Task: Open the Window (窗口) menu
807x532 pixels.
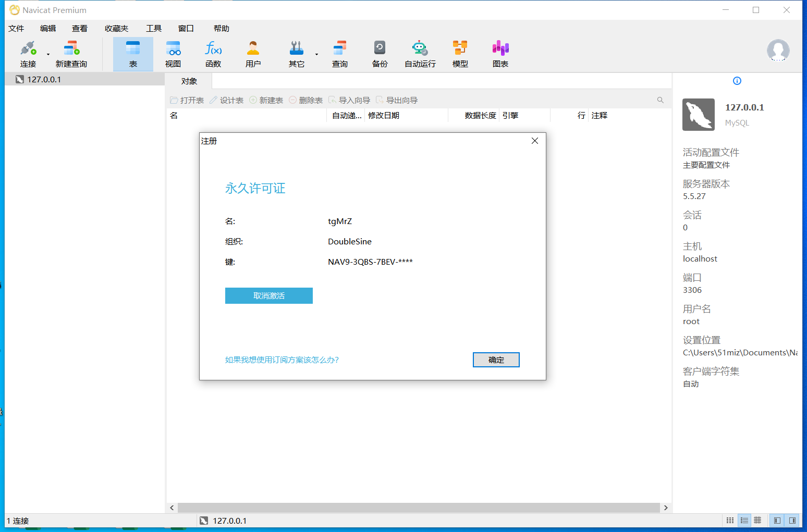Action: [186, 29]
